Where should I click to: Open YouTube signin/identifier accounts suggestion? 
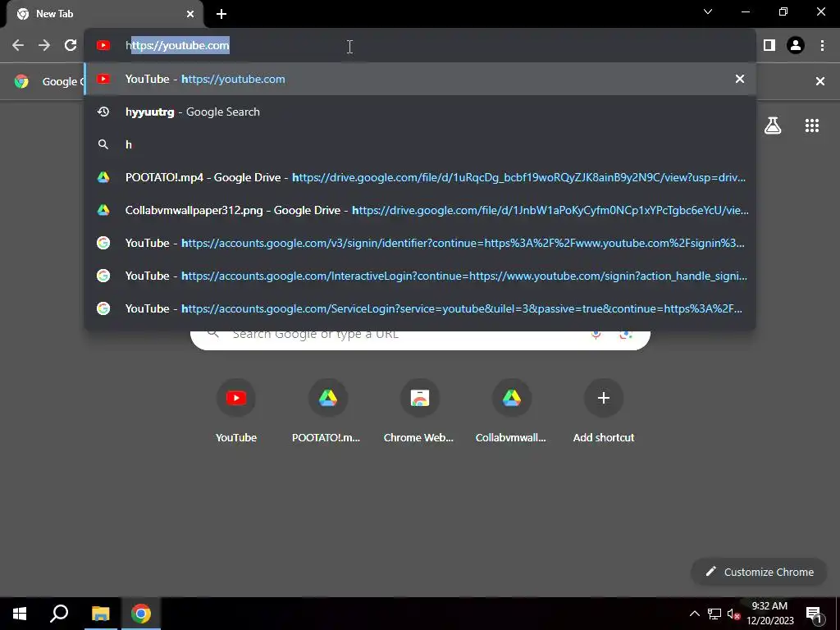pos(420,243)
